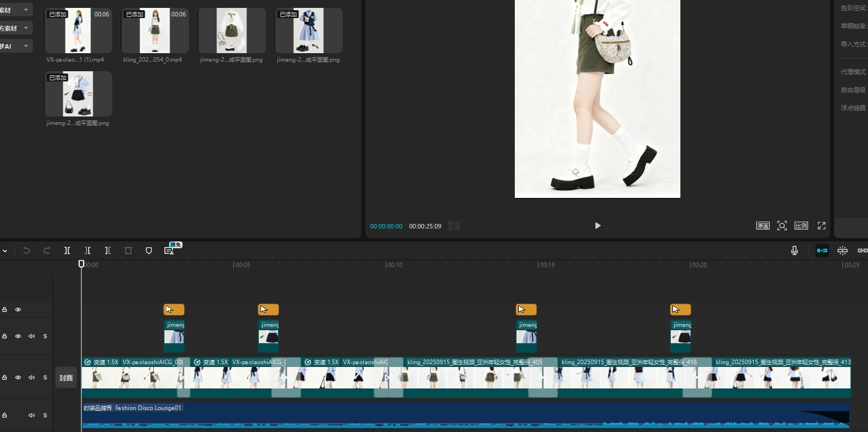Screen dimensions: 868x432
Task: Select the second jimeng overlay image clip
Action: 268,336
